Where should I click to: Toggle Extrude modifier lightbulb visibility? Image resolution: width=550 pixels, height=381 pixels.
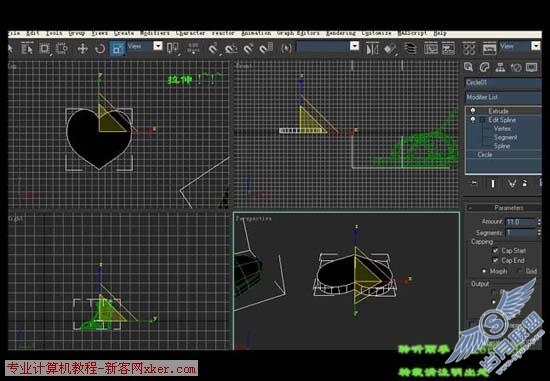point(473,111)
